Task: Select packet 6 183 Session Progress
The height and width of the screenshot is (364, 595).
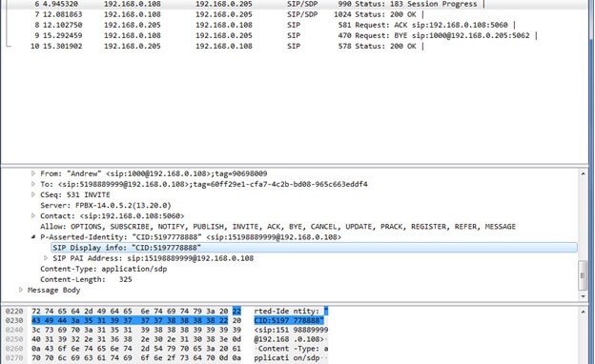Action: pos(294,4)
